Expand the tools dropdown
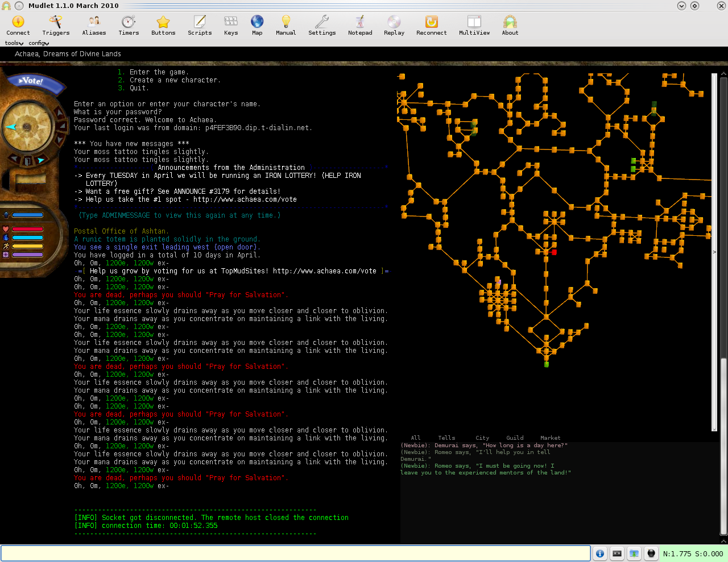 coord(14,43)
